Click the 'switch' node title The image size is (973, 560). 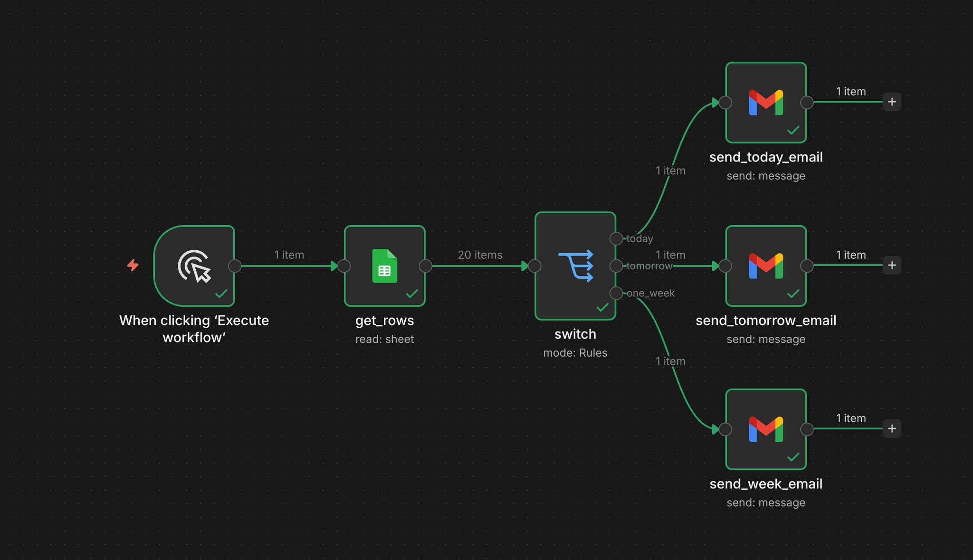(575, 334)
